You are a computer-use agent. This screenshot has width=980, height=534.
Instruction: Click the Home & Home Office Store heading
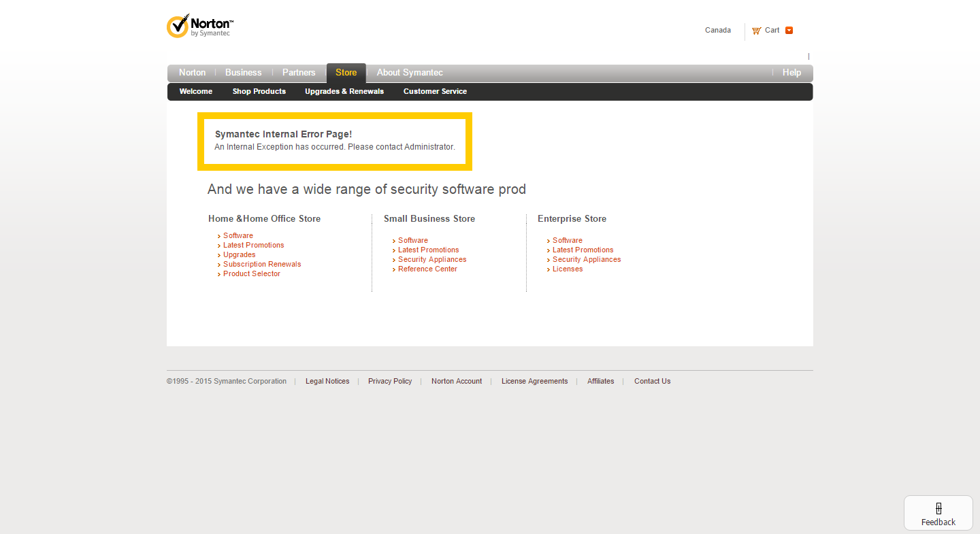tap(264, 218)
